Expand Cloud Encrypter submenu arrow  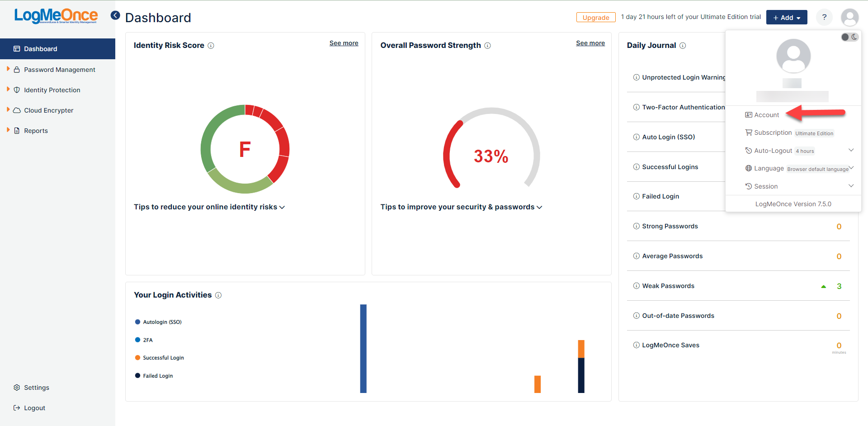click(8, 110)
